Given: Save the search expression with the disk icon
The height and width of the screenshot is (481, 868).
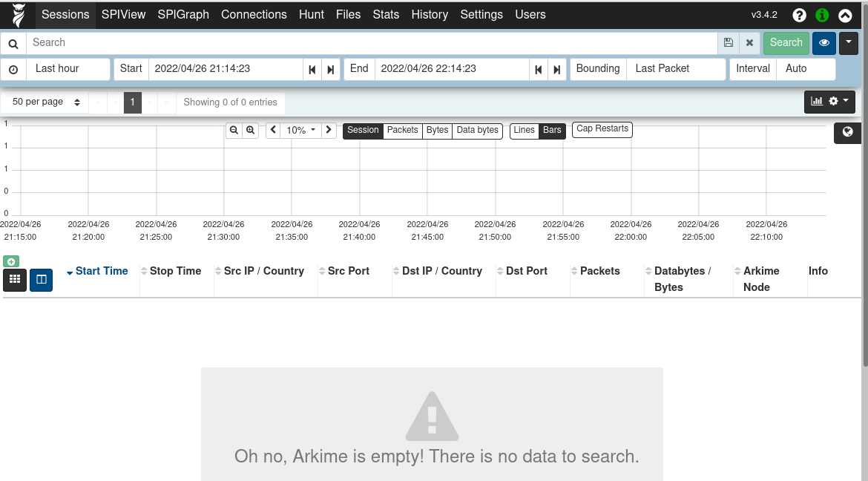Looking at the screenshot, I should [x=729, y=42].
